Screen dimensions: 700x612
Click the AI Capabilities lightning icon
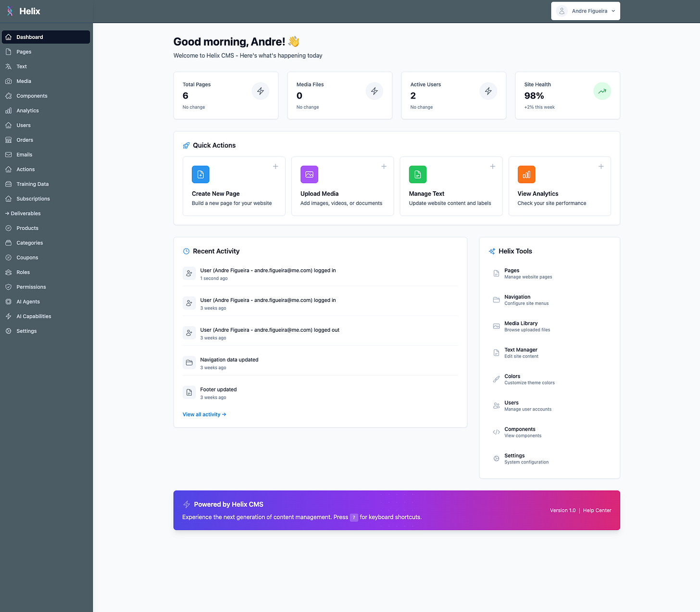(x=8, y=316)
